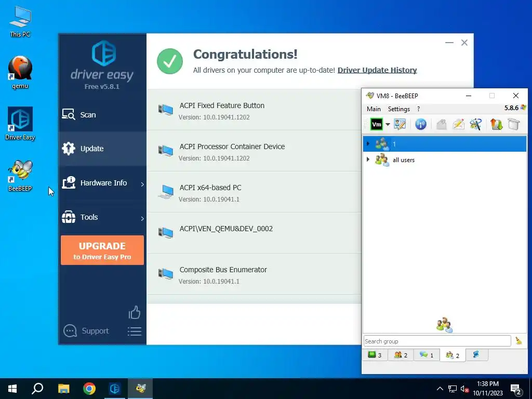Screen dimensions: 532x399
Task: Switch to users tab showing 2 with orange icon
Action: tap(401, 355)
